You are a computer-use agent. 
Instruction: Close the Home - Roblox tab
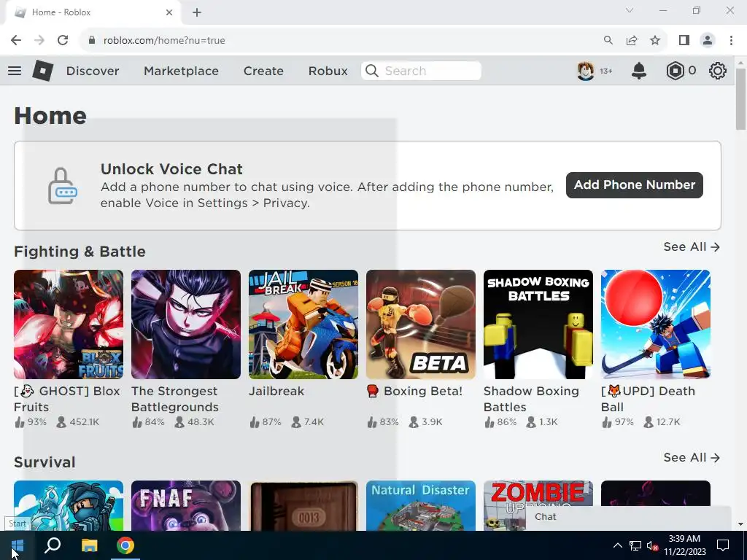coord(169,12)
